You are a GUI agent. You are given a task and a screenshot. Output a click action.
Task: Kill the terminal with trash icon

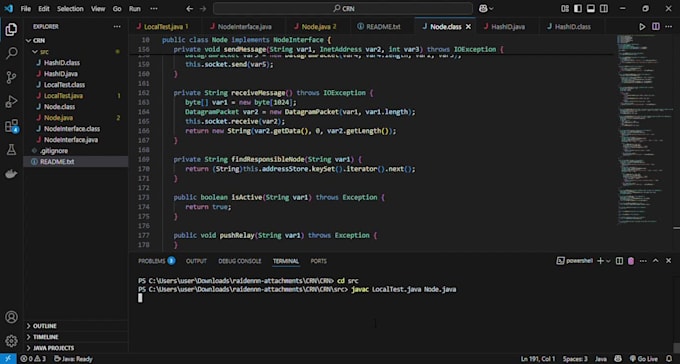[x=631, y=261]
